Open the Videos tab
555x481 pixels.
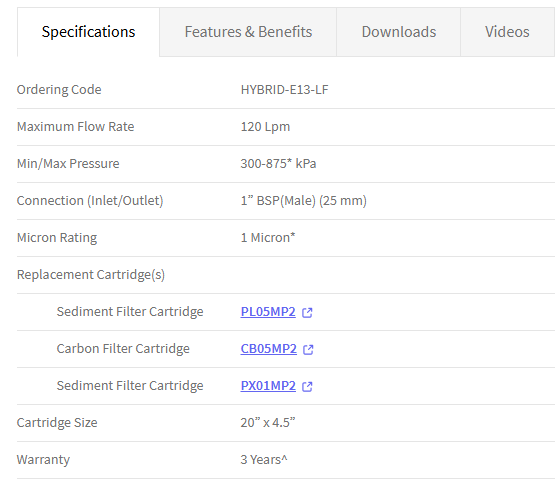click(507, 32)
